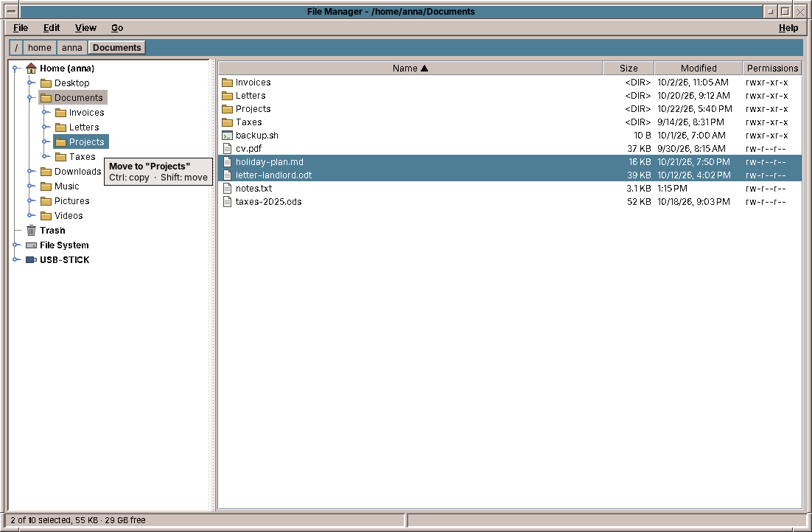Viewport: 812px width, 532px height.
Task: Click the file icon beside taxes-2025.ods
Action: 227,202
